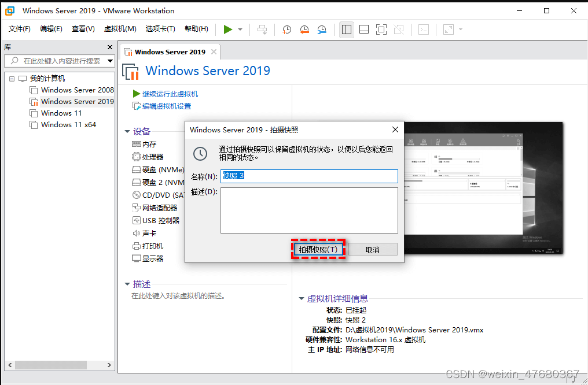Click the 已挂起 status value

355,310
